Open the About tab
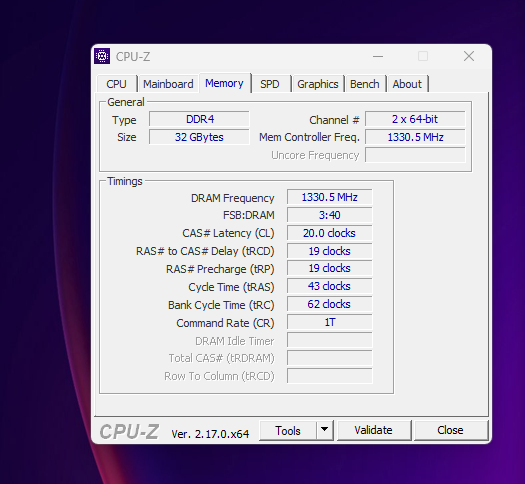The height and width of the screenshot is (484, 525). (407, 84)
